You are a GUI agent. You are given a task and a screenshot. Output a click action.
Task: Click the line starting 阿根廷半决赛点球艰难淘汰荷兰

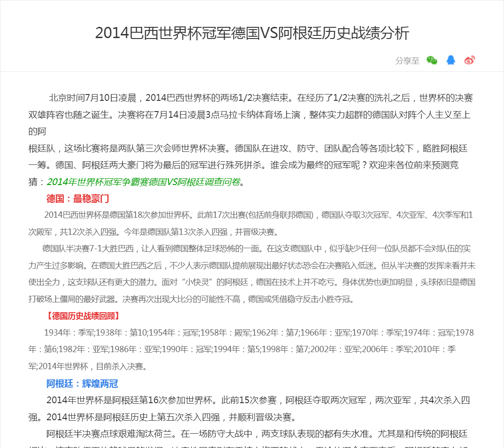[256, 434]
